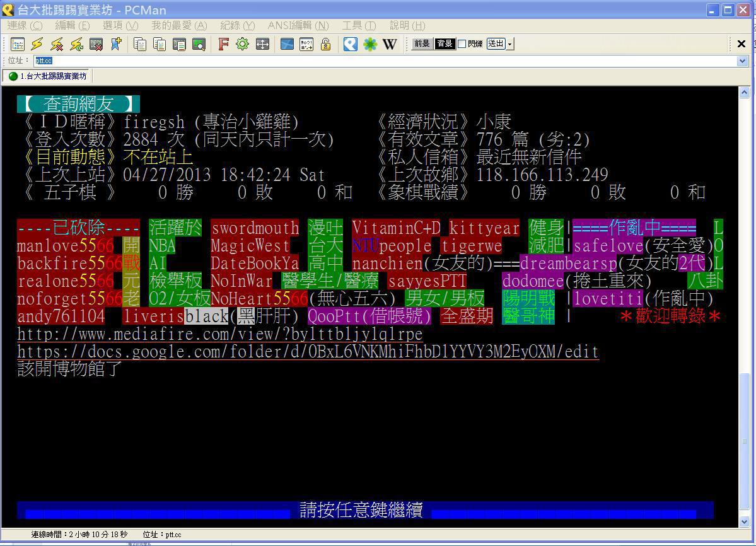Click the green status icon on the tab
Screen dimensions: 756x546
click(x=13, y=76)
